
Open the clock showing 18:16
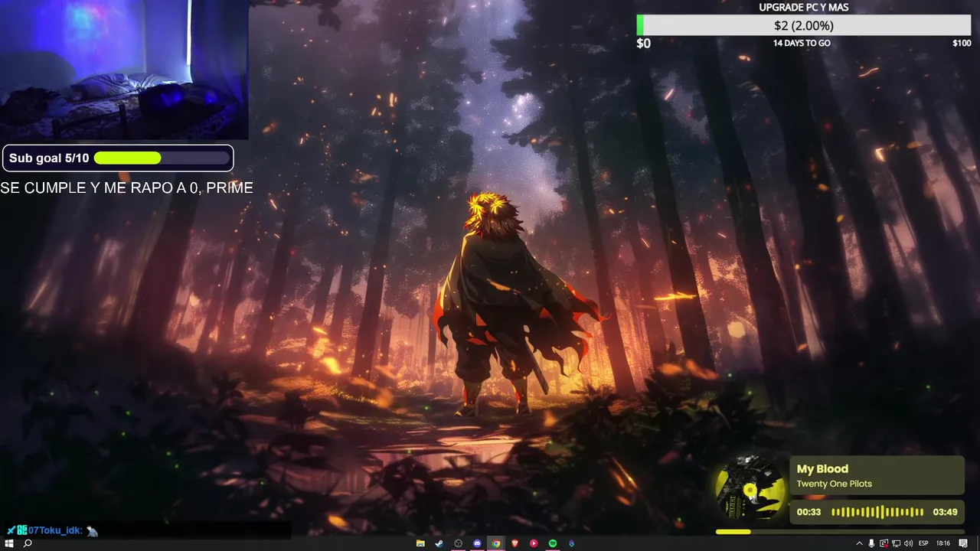(x=943, y=543)
